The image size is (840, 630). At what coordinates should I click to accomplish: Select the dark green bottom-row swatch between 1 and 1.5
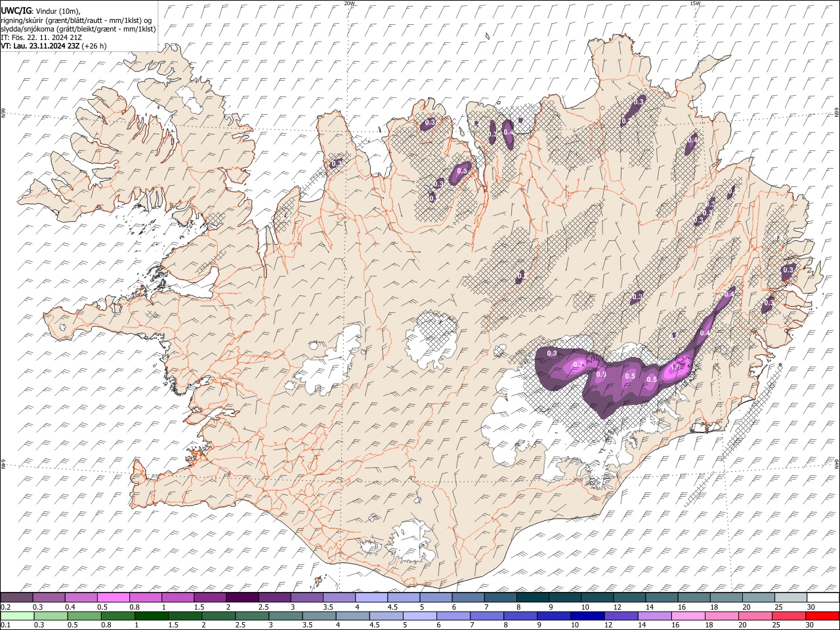pos(151,616)
